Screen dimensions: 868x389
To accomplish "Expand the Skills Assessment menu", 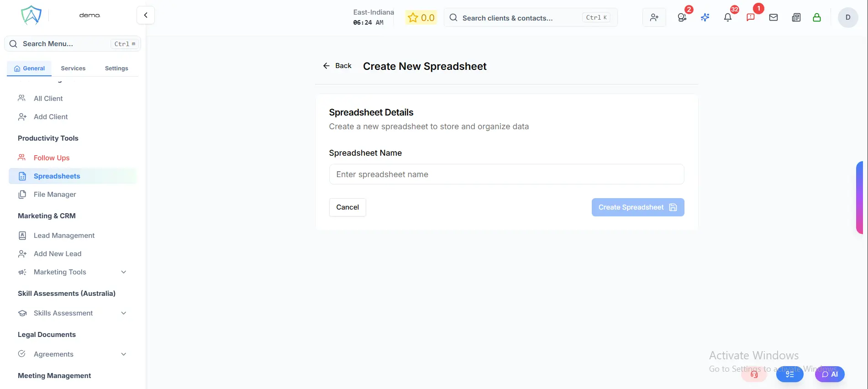I will [63, 313].
